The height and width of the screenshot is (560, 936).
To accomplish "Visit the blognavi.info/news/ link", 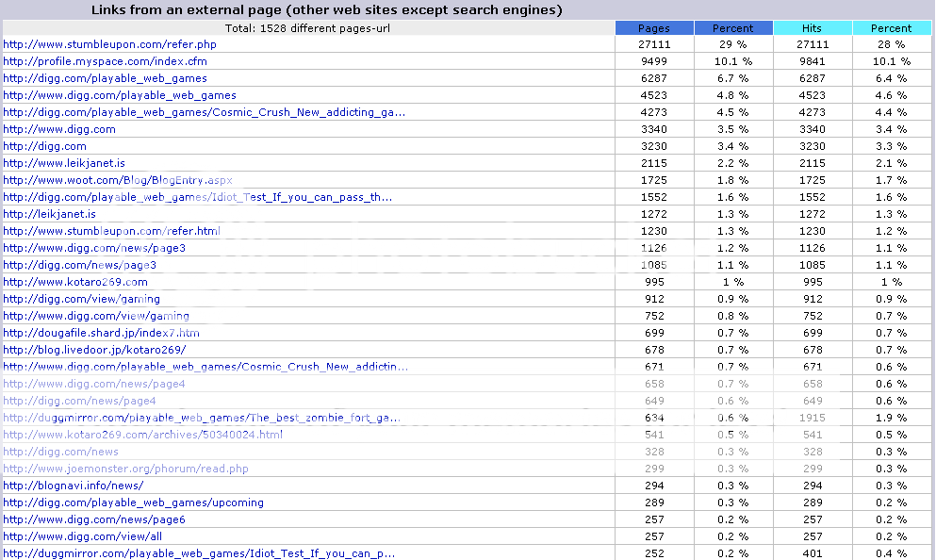I will pos(73,486).
